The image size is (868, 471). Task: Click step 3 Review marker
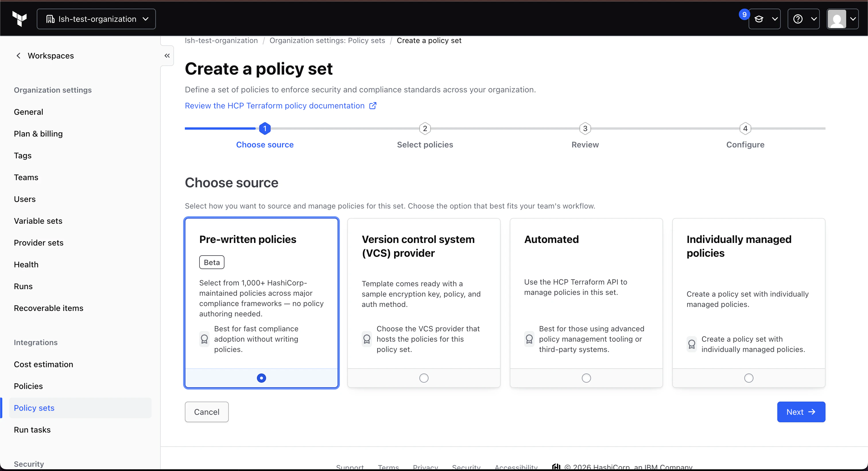585,128
